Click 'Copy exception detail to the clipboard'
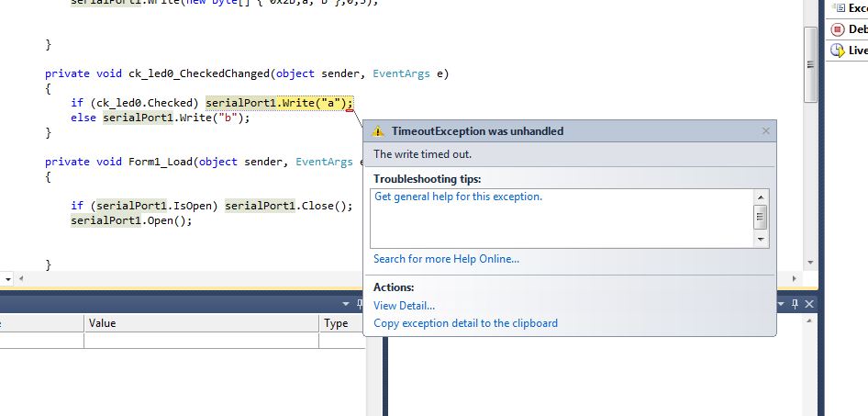The height and width of the screenshot is (416, 868). [465, 323]
